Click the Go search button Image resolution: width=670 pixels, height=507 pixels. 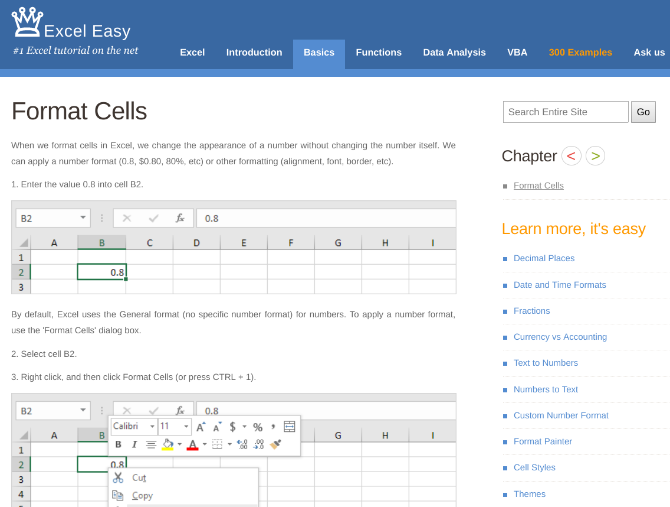coord(643,112)
